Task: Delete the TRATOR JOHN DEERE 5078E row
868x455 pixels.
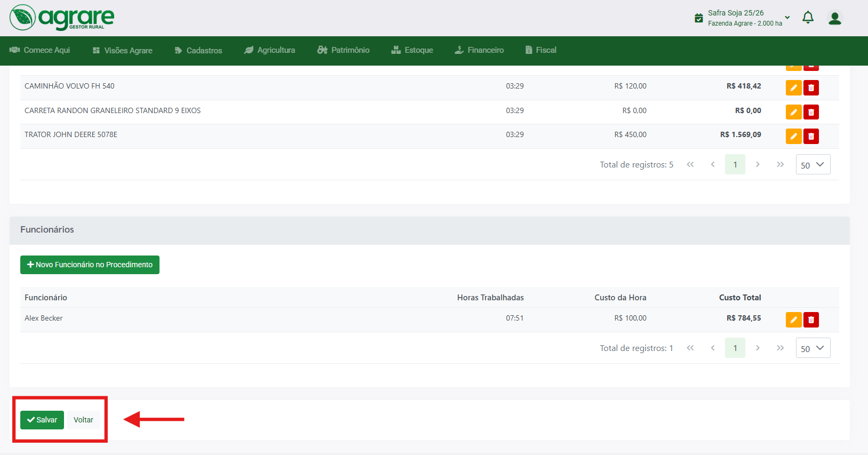Action: tap(811, 136)
